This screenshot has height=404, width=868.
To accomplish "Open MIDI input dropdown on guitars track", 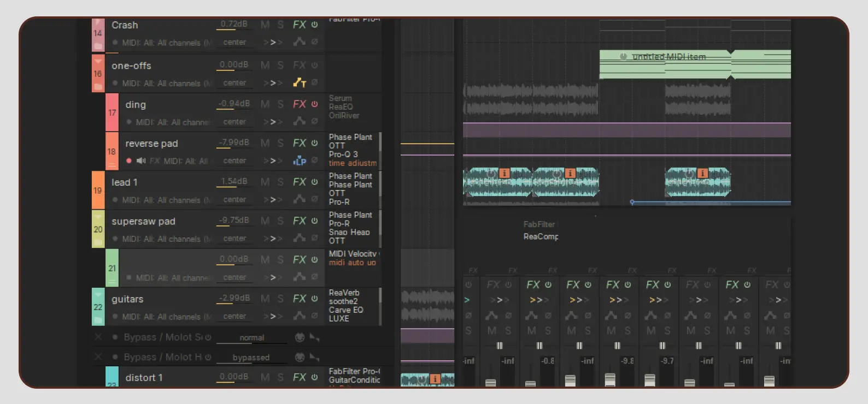I will tap(167, 317).
